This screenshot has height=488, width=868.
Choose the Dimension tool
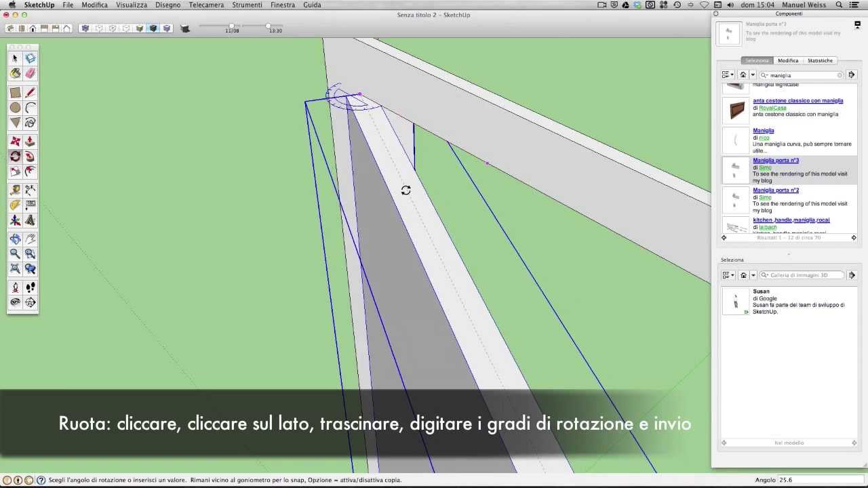30,190
